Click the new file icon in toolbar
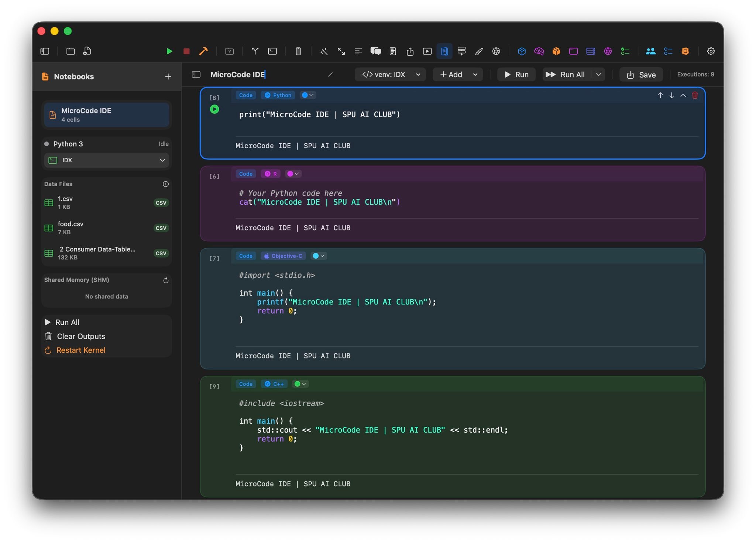The height and width of the screenshot is (542, 756). pyautogui.click(x=87, y=51)
